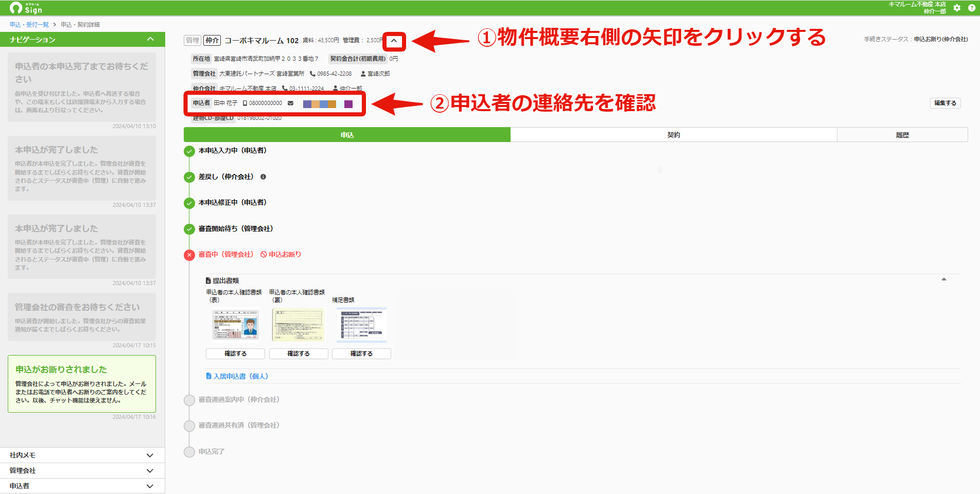Switch to the 契約 tab

coord(674,135)
